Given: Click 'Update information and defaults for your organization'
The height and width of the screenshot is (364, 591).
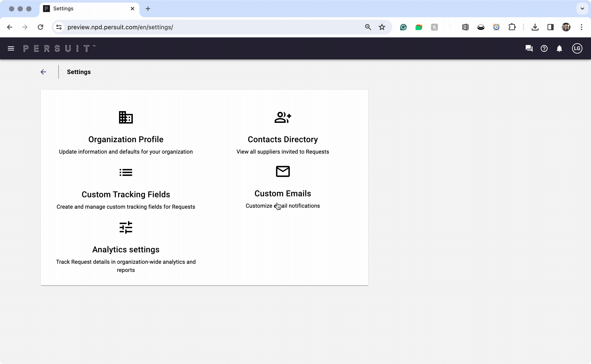Looking at the screenshot, I should click(x=126, y=152).
